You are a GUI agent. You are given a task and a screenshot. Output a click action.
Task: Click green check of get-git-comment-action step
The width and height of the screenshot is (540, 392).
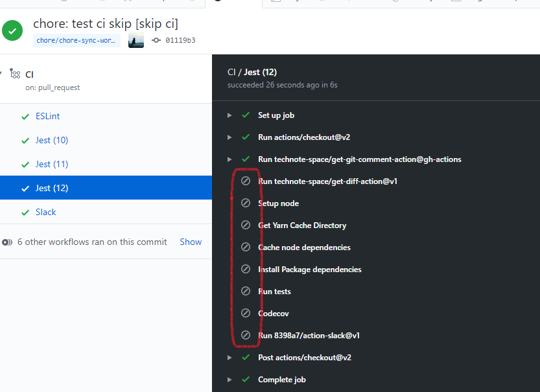click(x=246, y=159)
